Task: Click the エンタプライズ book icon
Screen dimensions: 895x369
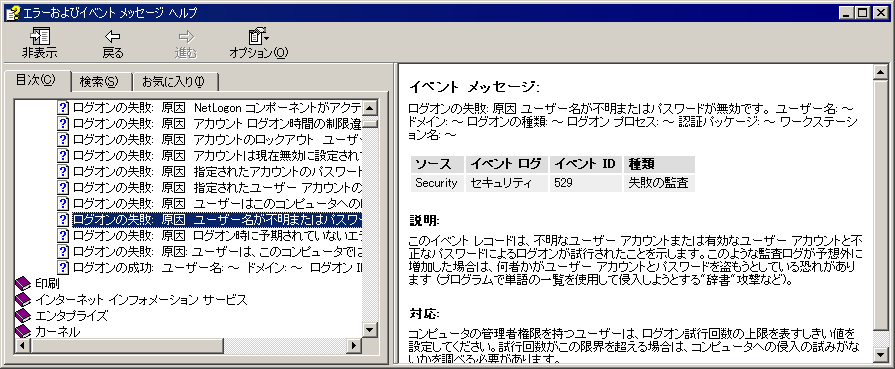Action: click(x=23, y=315)
